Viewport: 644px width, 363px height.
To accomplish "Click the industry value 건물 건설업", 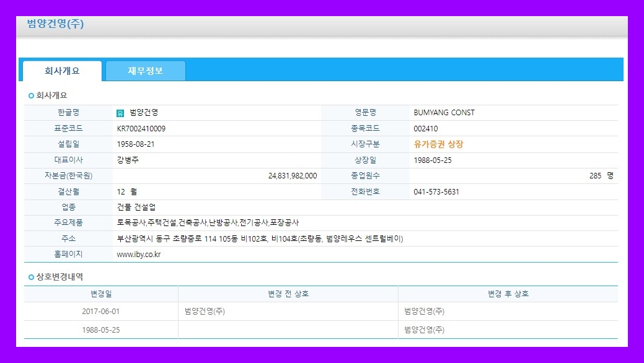I will coord(136,208).
